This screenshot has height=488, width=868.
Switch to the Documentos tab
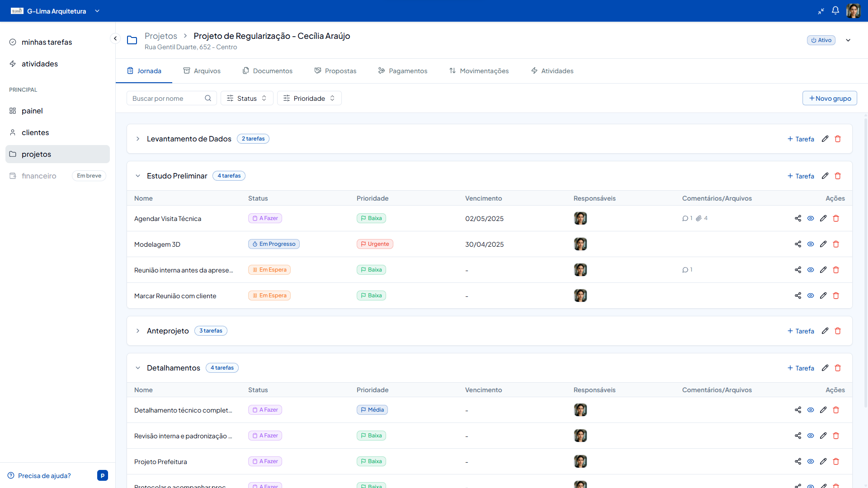coord(267,71)
